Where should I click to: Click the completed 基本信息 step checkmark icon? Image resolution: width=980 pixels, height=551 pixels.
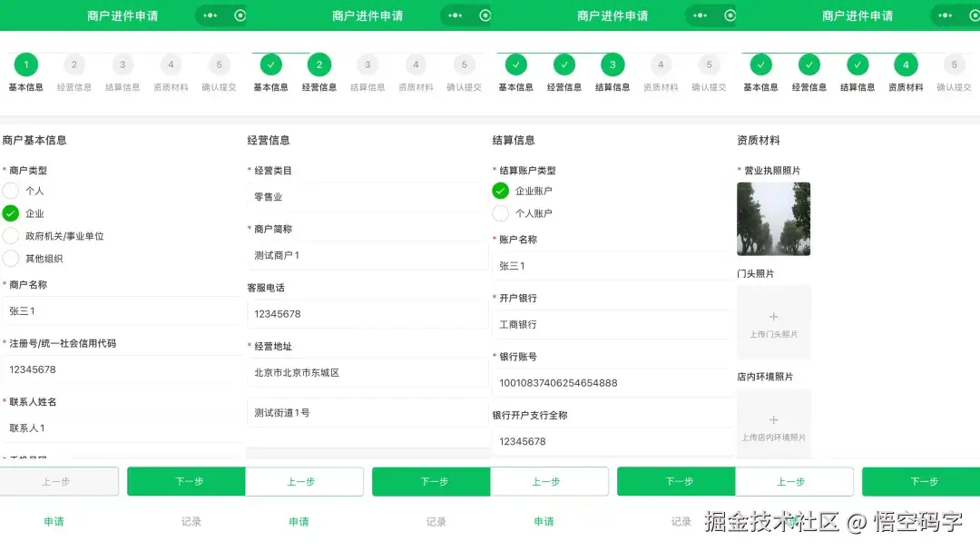tap(269, 65)
